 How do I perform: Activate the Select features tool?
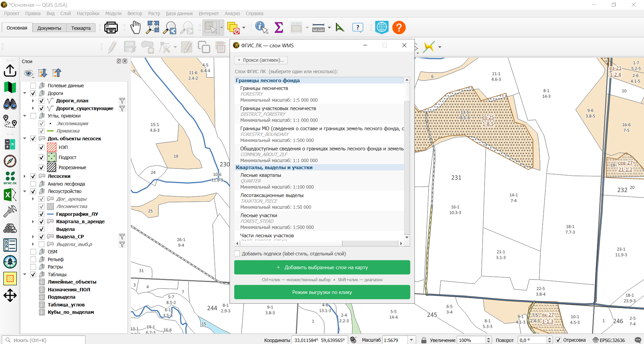(211, 28)
